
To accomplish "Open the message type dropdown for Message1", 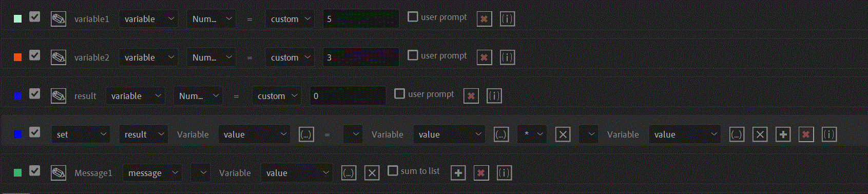I will 152,173.
